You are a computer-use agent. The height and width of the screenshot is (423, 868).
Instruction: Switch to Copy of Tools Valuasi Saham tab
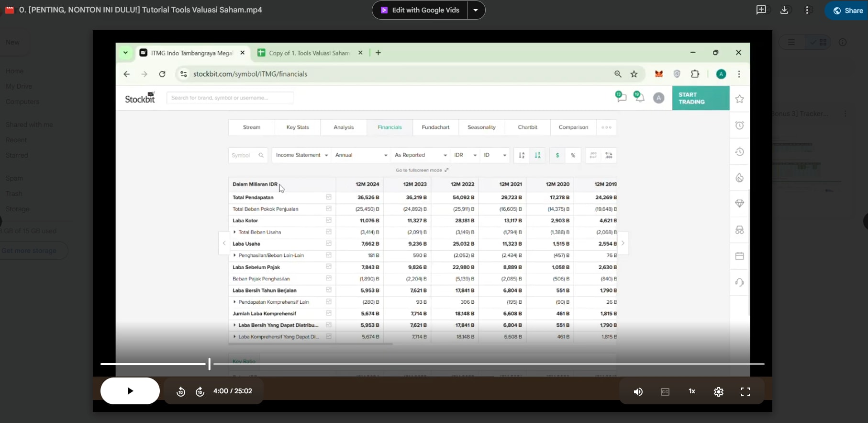310,53
